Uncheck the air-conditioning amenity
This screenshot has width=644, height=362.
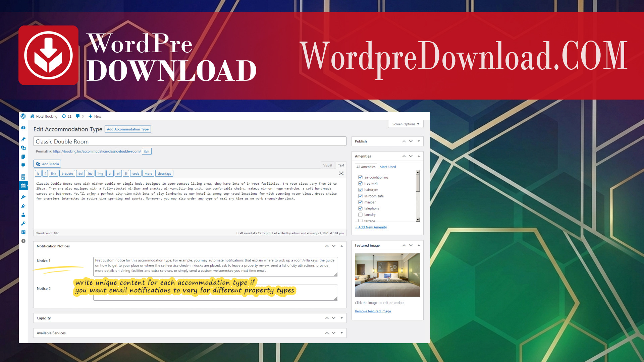pyautogui.click(x=360, y=177)
